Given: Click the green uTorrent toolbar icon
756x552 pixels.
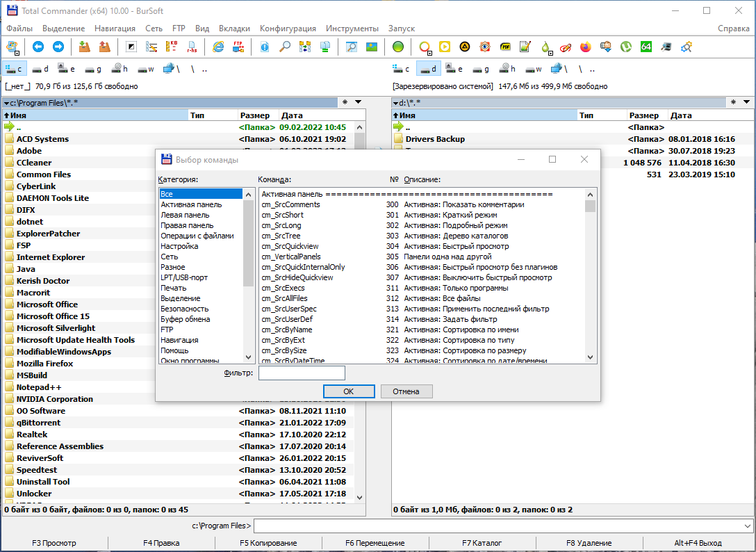Looking at the screenshot, I should [626, 47].
